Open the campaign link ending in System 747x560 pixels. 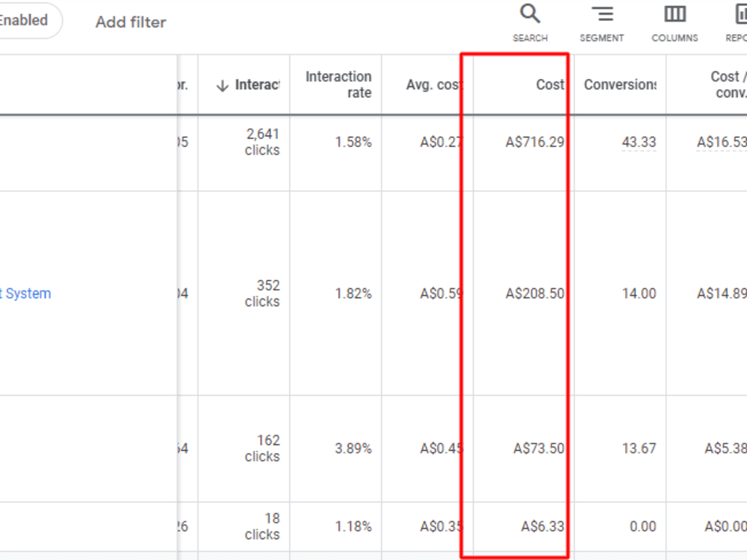pos(25,293)
